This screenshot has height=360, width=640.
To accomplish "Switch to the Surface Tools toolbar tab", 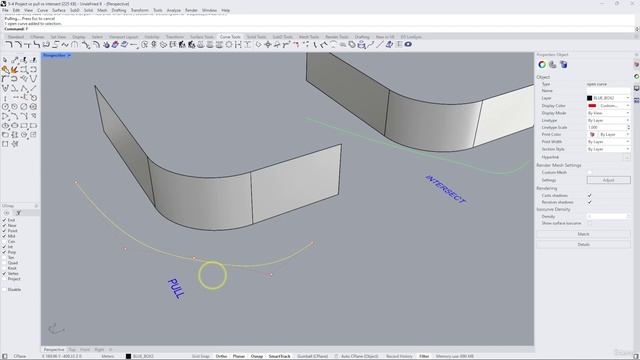I will click(202, 37).
